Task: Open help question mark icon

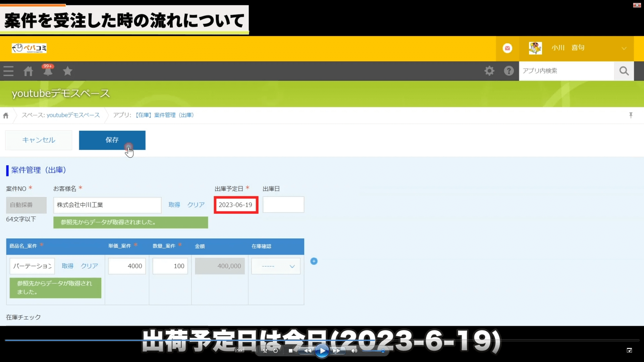Action: tap(509, 71)
